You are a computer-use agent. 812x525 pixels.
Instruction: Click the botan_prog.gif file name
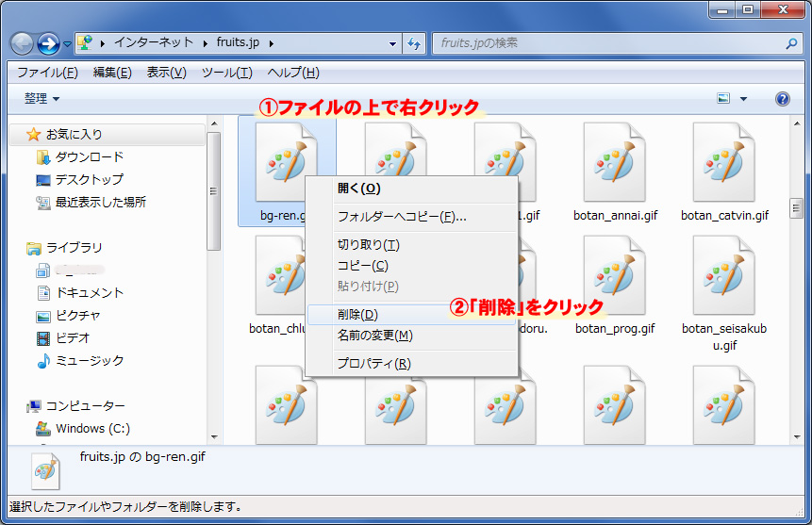(615, 329)
